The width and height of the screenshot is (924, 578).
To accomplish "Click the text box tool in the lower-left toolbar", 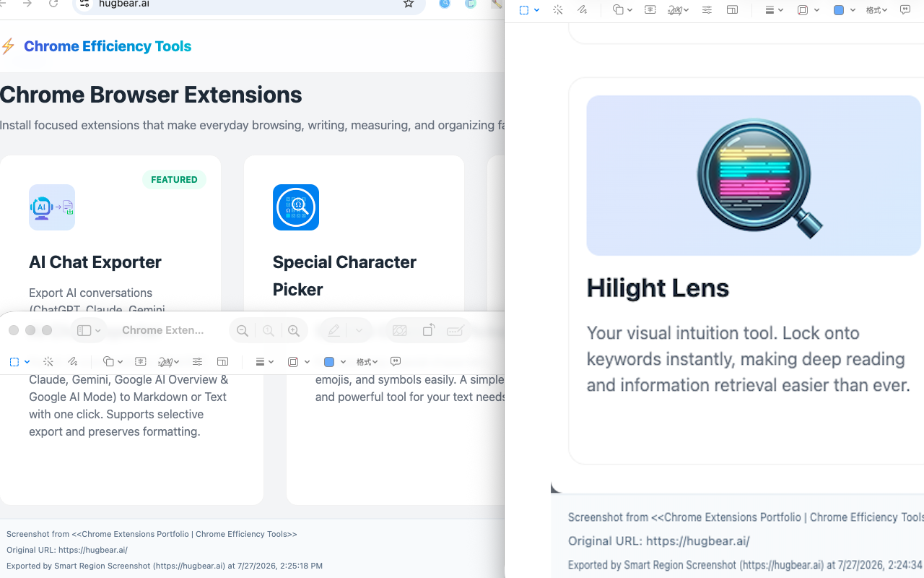I will click(141, 362).
